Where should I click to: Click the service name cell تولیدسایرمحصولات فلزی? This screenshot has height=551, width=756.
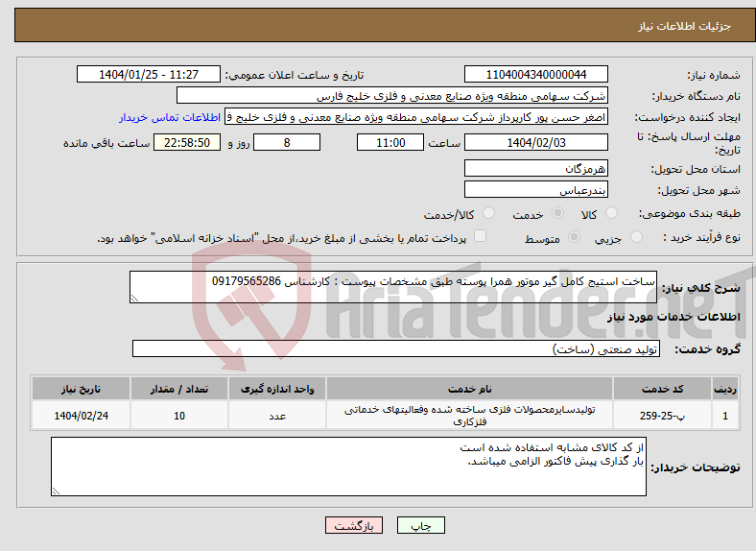point(469,416)
